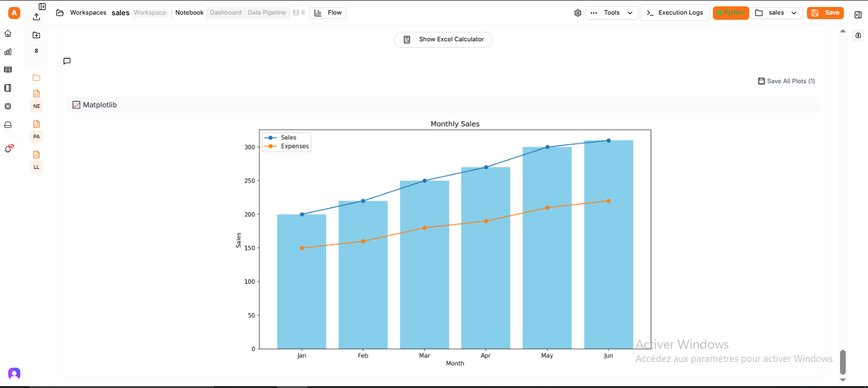Switch to the Dashboard tab
Screen dimensions: 868x388
[x=226, y=13]
